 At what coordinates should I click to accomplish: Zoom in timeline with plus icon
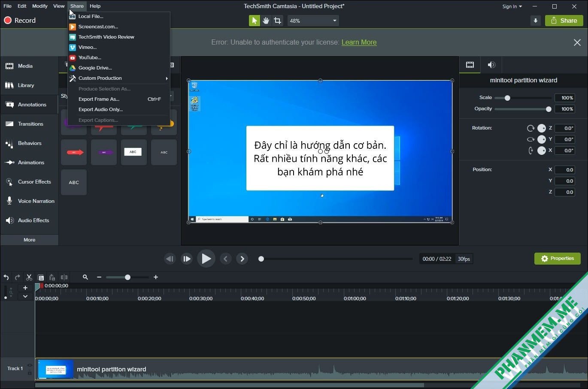coord(156,277)
